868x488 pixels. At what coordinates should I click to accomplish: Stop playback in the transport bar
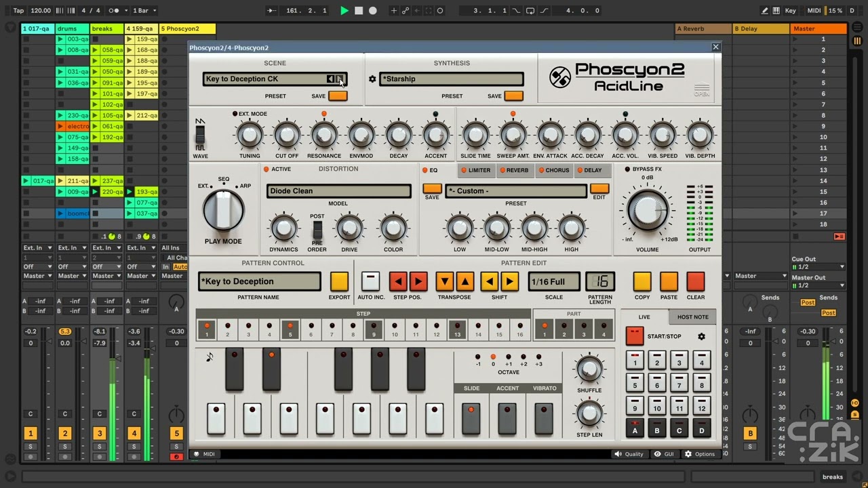click(x=359, y=10)
